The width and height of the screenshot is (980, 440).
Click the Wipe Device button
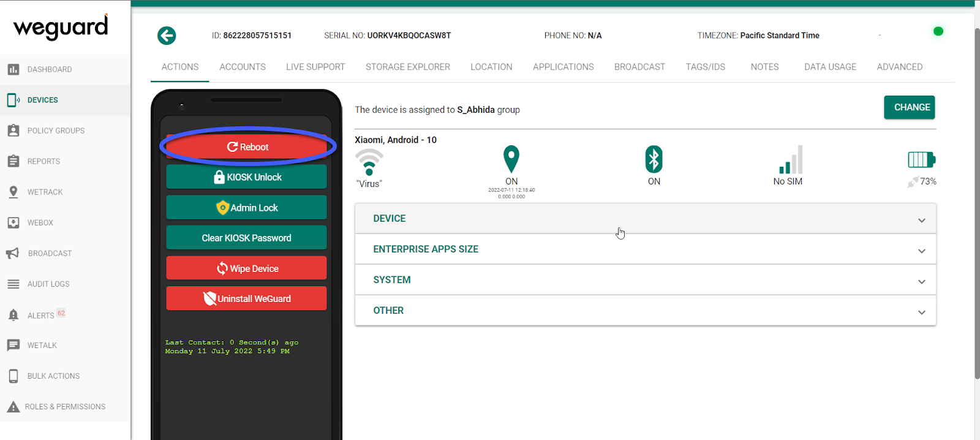coord(246,268)
